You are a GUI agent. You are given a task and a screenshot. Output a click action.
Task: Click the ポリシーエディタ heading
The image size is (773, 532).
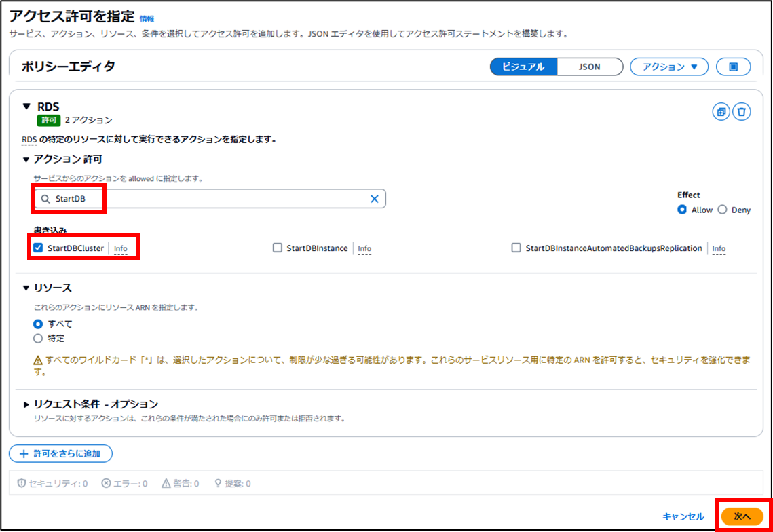[x=68, y=66]
